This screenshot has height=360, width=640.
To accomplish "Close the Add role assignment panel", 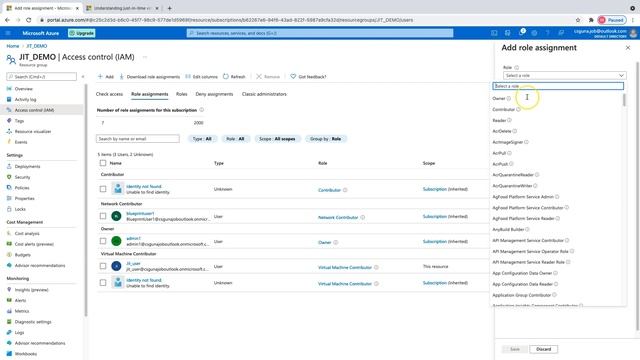I will pyautogui.click(x=628, y=48).
